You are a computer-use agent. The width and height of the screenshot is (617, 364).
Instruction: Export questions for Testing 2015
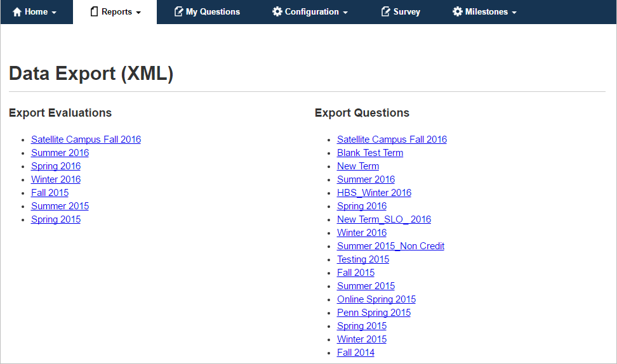[x=363, y=260]
